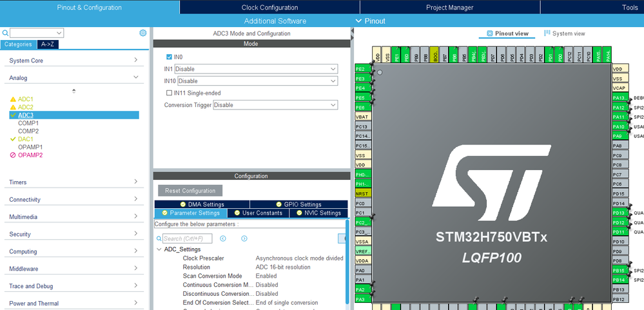Expand the System Core category

(73, 61)
